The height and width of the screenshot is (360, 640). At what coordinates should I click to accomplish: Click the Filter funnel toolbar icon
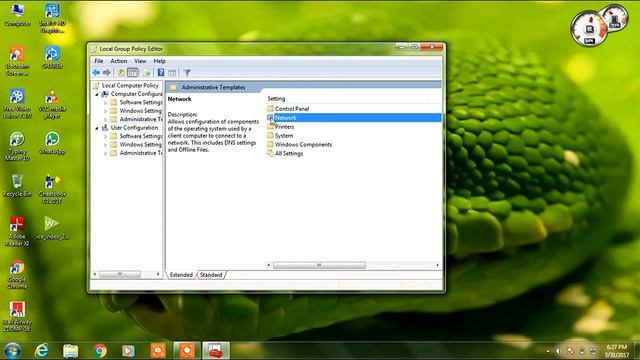click(x=187, y=73)
